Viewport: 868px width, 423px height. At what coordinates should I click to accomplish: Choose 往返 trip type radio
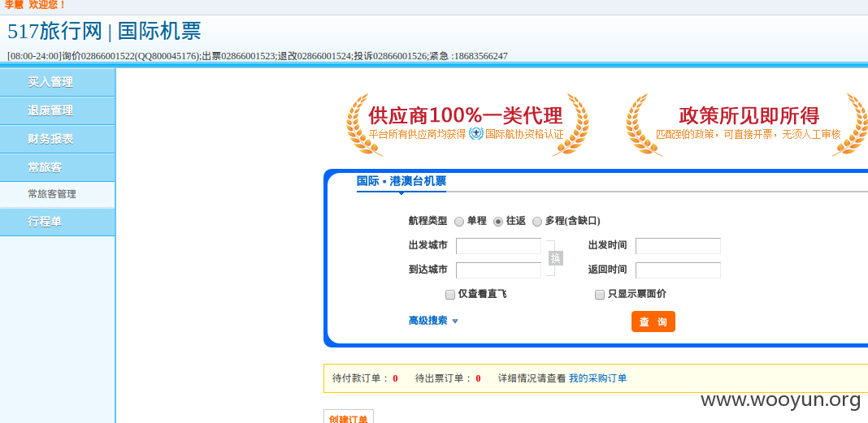[x=498, y=222]
